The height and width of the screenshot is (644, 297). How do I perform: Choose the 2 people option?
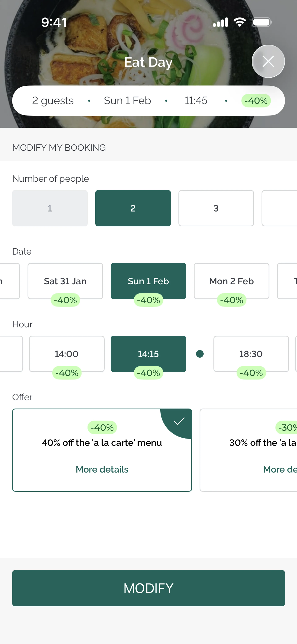click(133, 208)
